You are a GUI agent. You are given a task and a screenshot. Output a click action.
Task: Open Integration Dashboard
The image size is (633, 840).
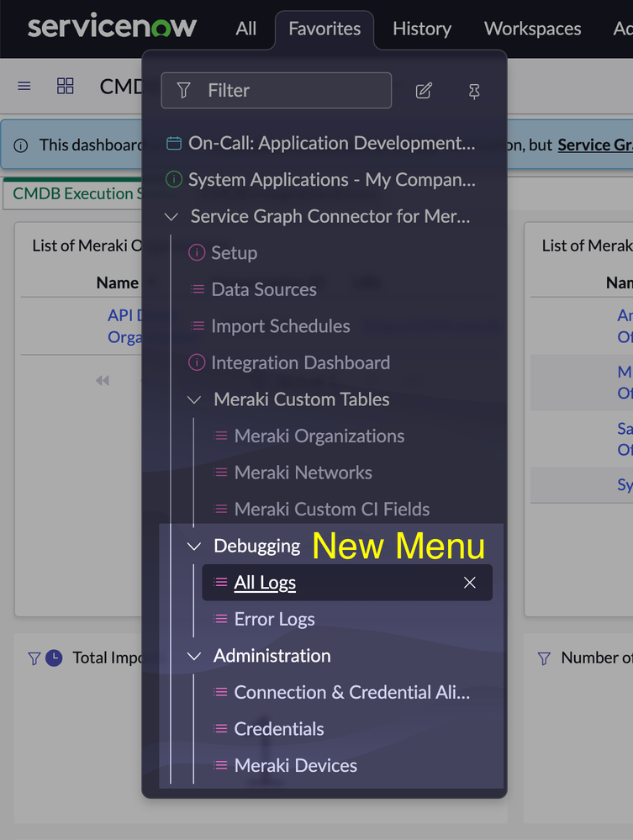pos(300,362)
